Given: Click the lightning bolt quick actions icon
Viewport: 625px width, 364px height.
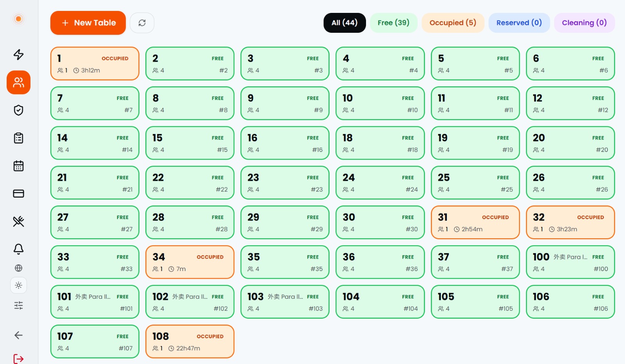Looking at the screenshot, I should pos(18,54).
